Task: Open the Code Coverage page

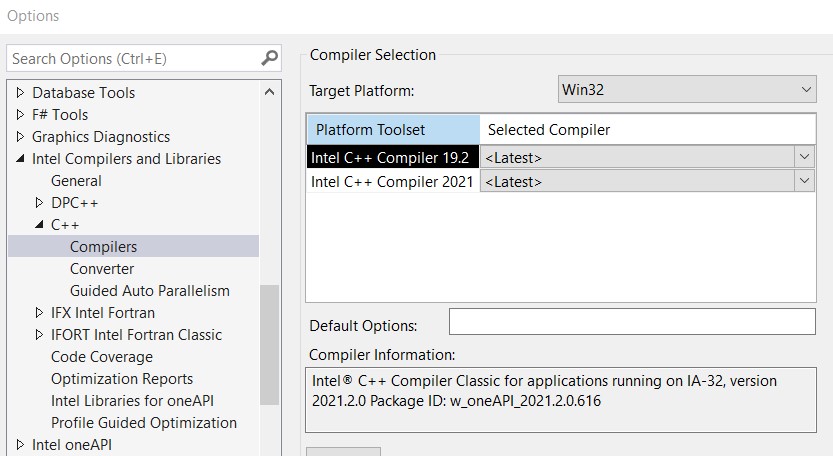Action: [x=101, y=357]
